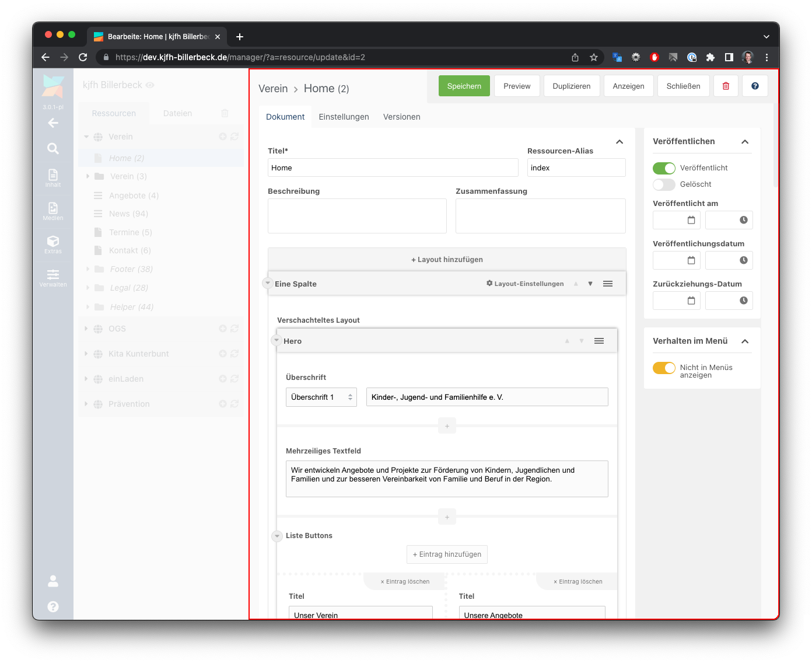Collapse the Verhalten im Menü section
812x663 pixels.
pos(744,341)
